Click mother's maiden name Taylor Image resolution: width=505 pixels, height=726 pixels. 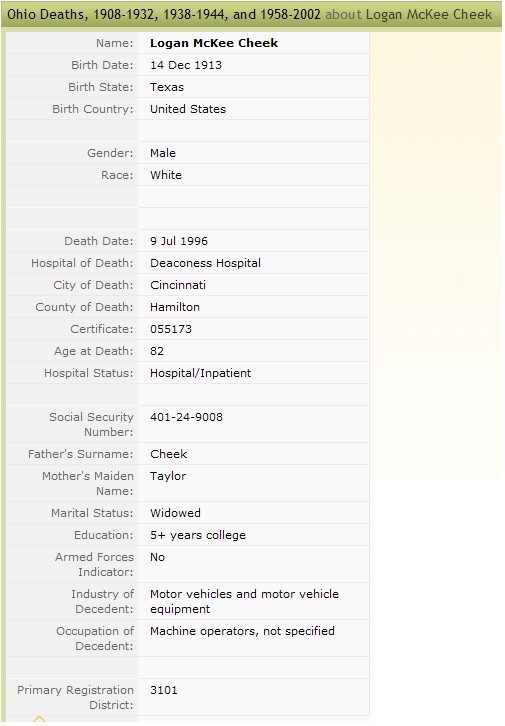pos(168,476)
